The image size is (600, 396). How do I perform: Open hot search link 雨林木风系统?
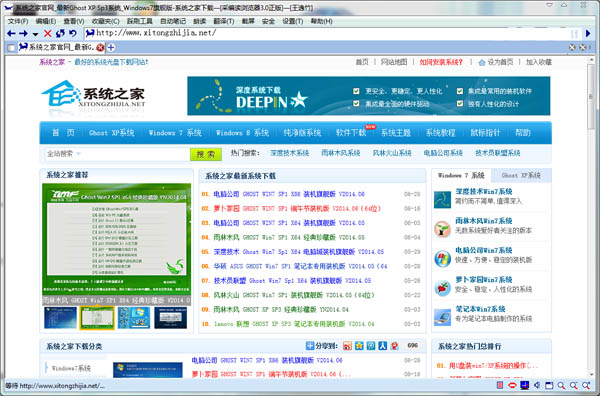tap(341, 153)
